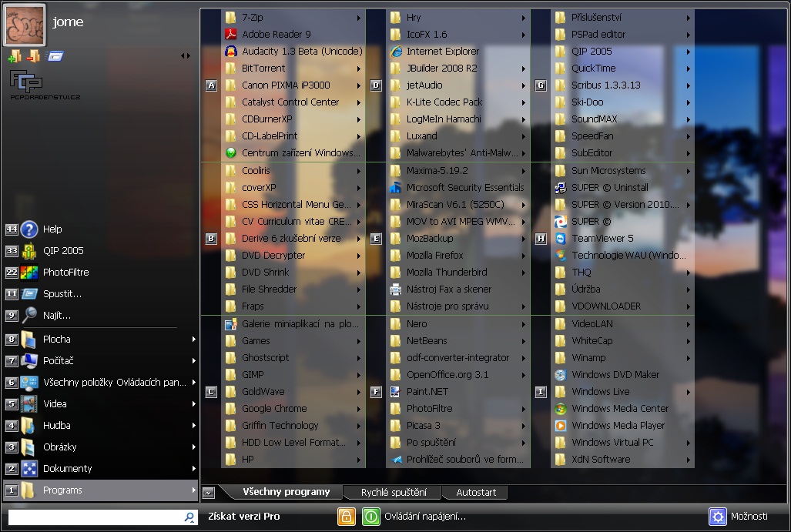Click the Získat verzi Pro link
The width and height of the screenshot is (791, 532).
coord(244,517)
